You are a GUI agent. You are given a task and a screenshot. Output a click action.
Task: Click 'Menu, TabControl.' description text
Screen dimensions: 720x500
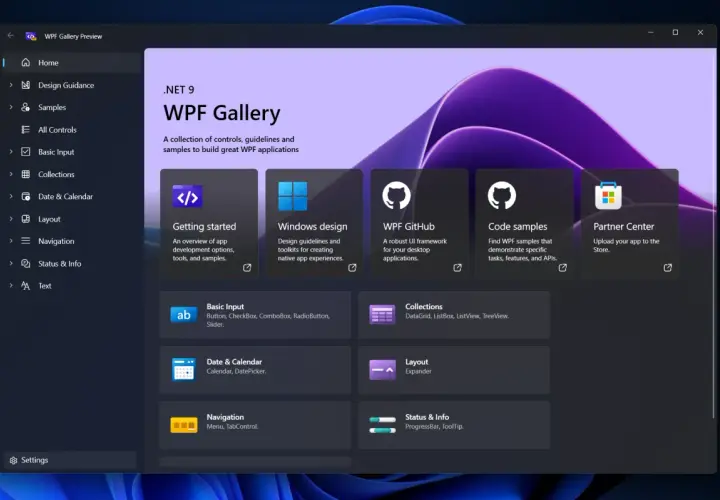232,427
